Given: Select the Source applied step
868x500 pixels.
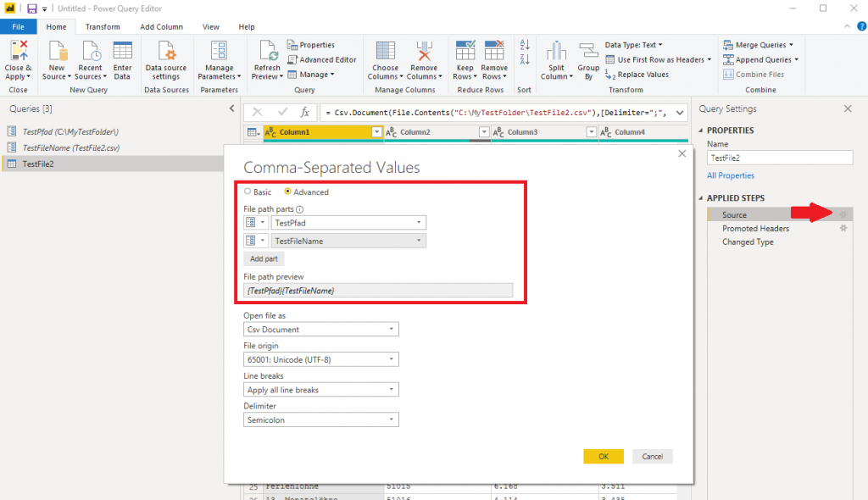Looking at the screenshot, I should point(780,215).
